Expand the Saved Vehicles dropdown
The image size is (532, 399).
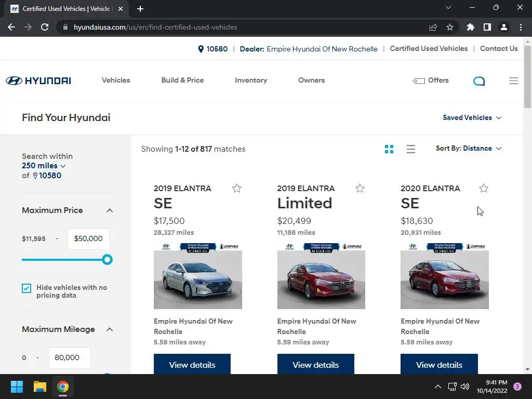pyautogui.click(x=472, y=118)
